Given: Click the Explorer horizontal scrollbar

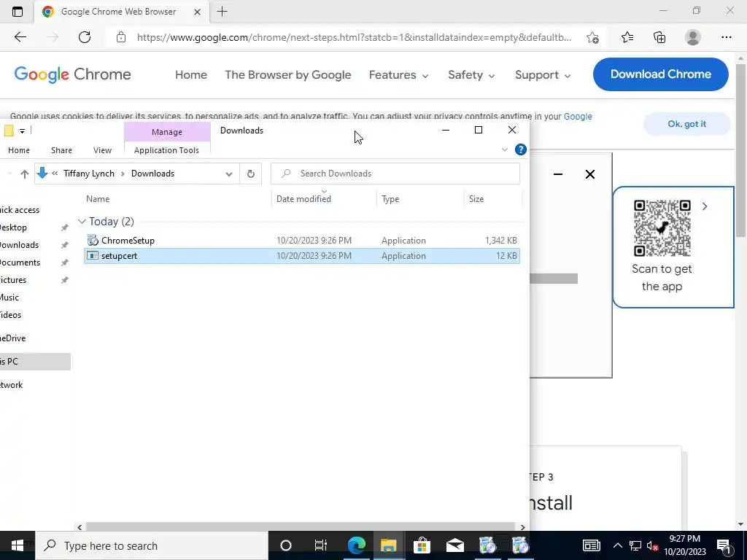Looking at the screenshot, I should click(x=301, y=526).
